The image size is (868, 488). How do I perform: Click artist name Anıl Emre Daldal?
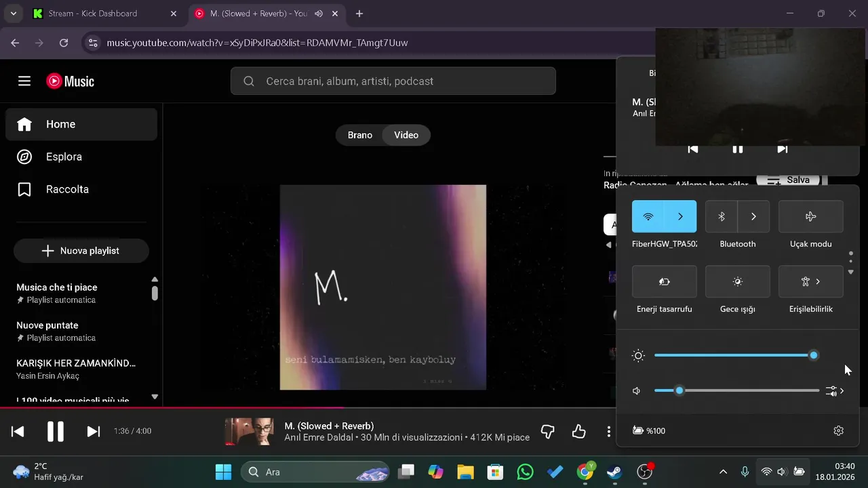[319, 438]
